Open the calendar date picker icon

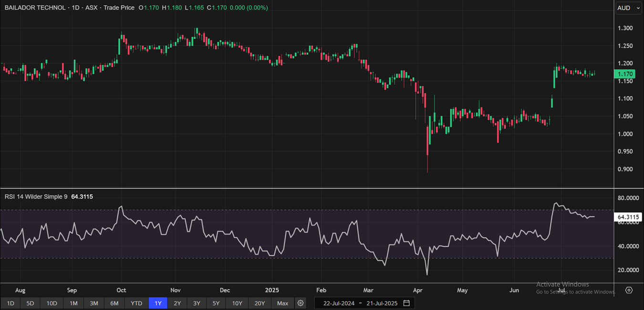[x=406, y=303]
